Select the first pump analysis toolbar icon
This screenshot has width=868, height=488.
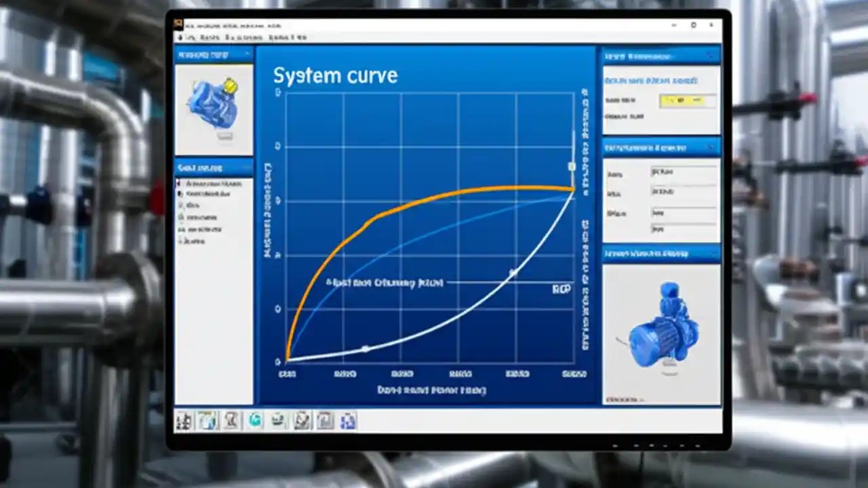[183, 421]
